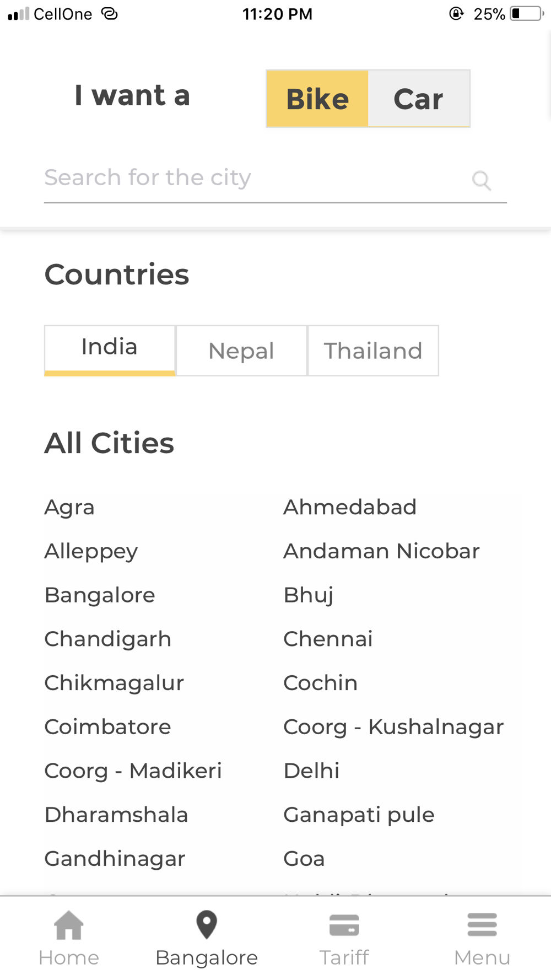Switch to the Thailand country tab

tap(373, 351)
